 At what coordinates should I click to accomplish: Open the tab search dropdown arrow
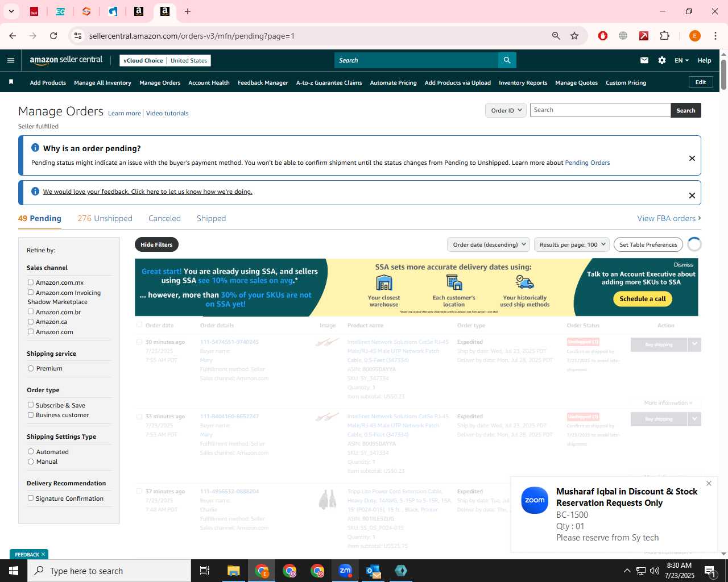click(x=11, y=11)
